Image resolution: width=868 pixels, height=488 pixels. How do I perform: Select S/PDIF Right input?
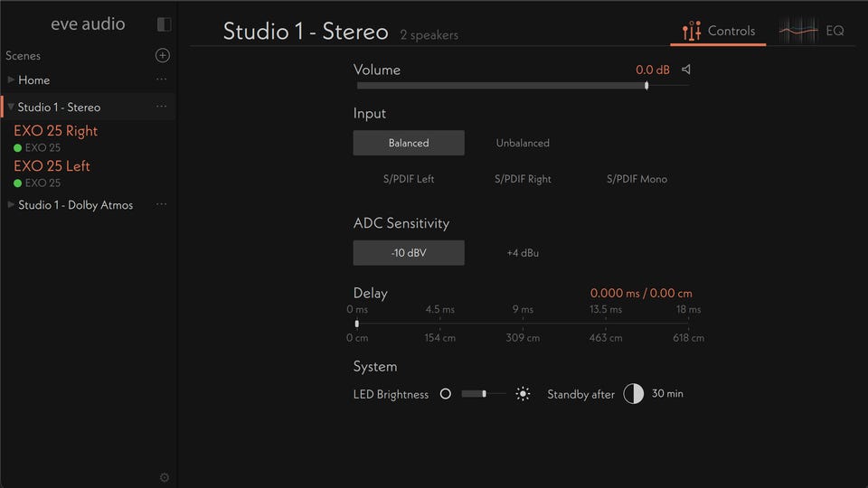[x=523, y=179]
